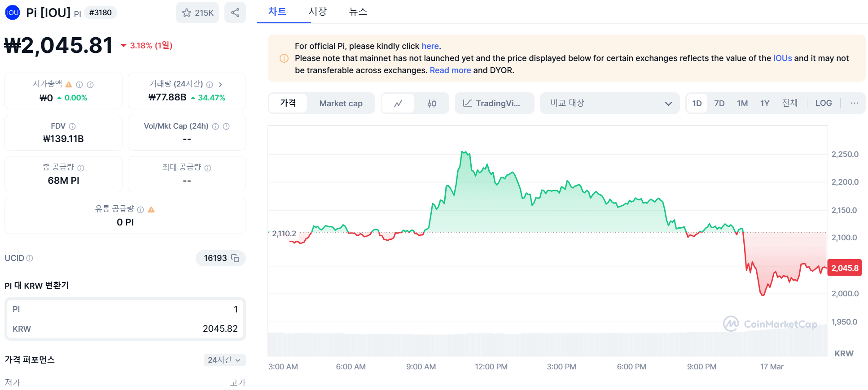Open the share icon button
This screenshot has height=390, width=868.
click(x=235, y=13)
